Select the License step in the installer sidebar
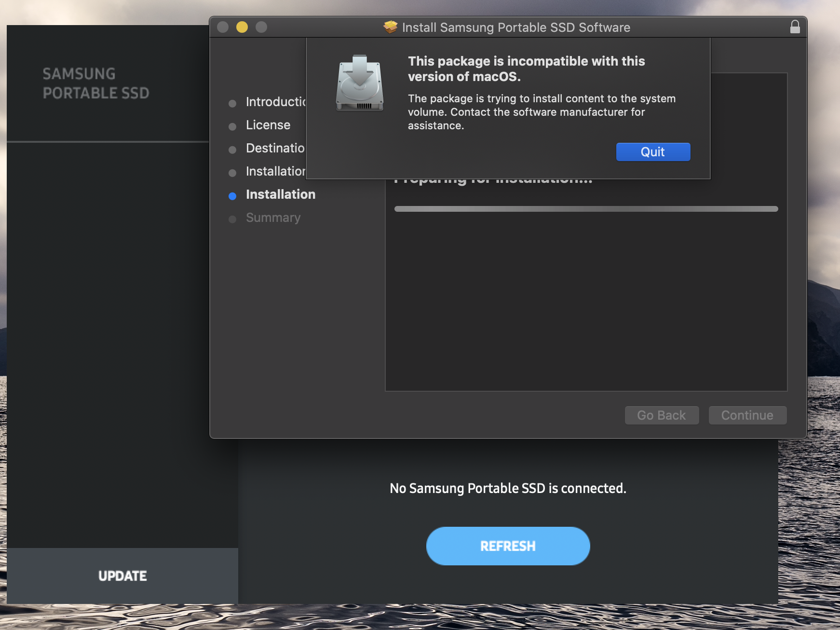 (x=268, y=125)
